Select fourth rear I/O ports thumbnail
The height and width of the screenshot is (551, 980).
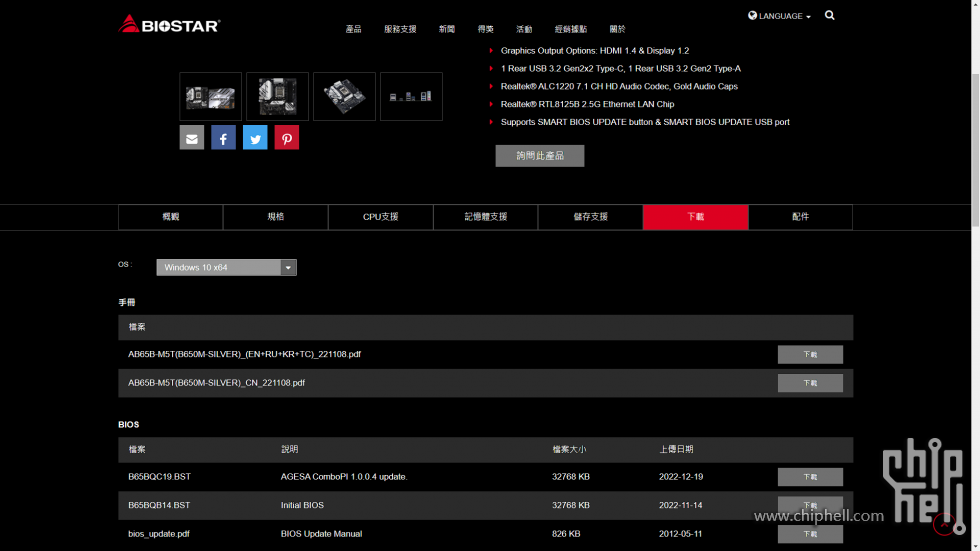point(411,97)
